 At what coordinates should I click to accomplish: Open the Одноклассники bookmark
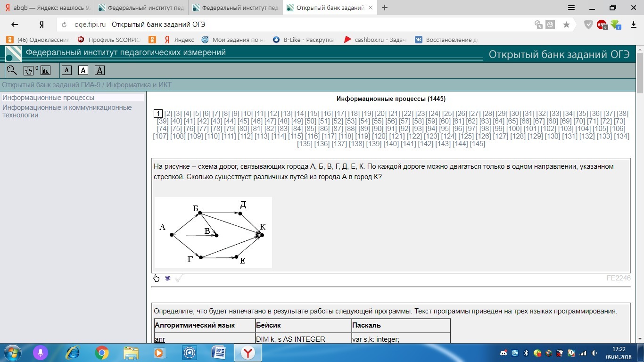click(x=38, y=40)
